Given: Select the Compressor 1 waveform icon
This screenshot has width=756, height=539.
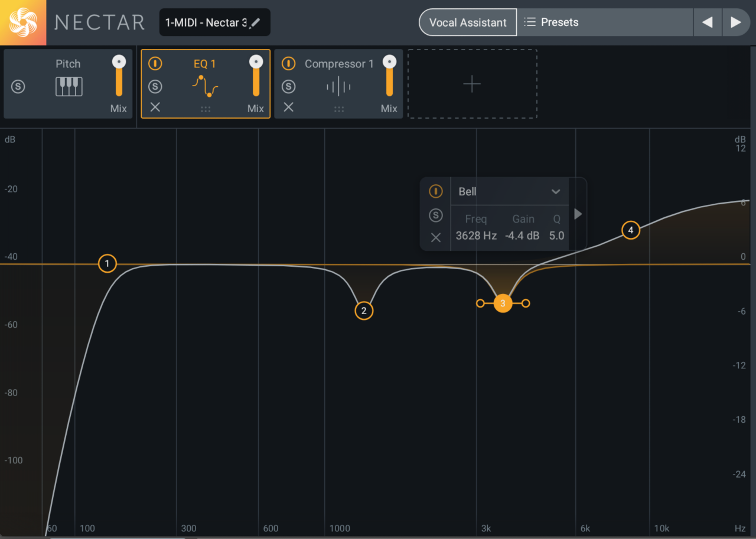Looking at the screenshot, I should tap(338, 87).
